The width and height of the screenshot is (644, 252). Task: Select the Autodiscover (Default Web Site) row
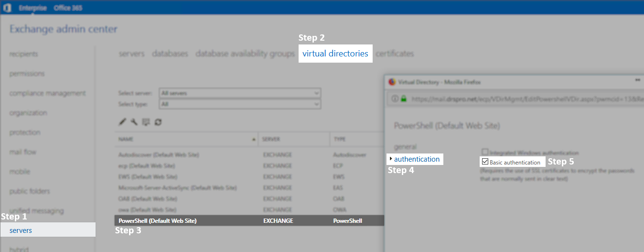[x=249, y=155]
